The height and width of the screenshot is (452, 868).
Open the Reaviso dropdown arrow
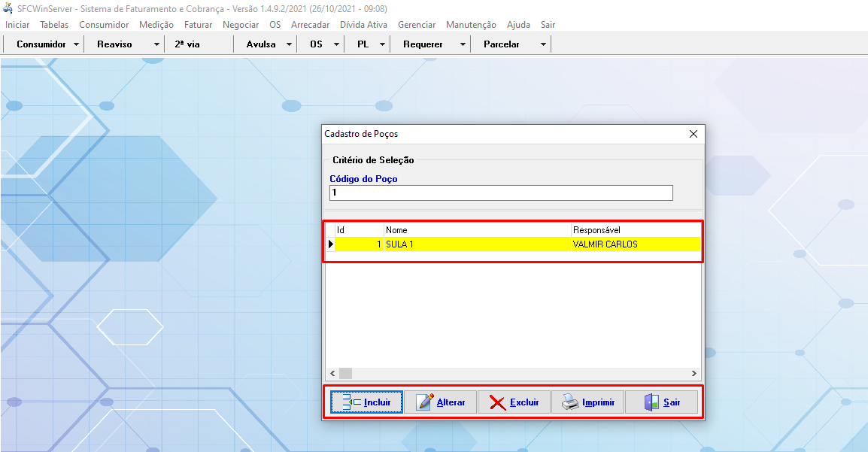tap(156, 44)
